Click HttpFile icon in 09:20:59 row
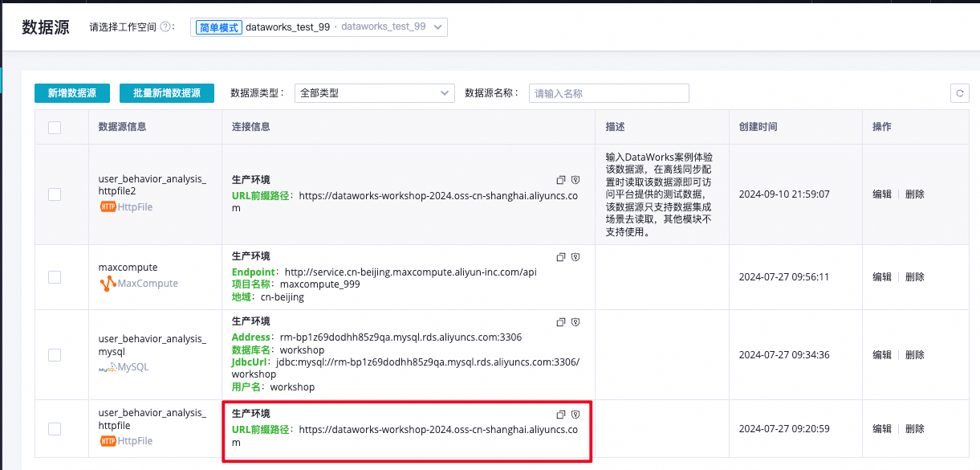The image size is (980, 470). pos(108,441)
